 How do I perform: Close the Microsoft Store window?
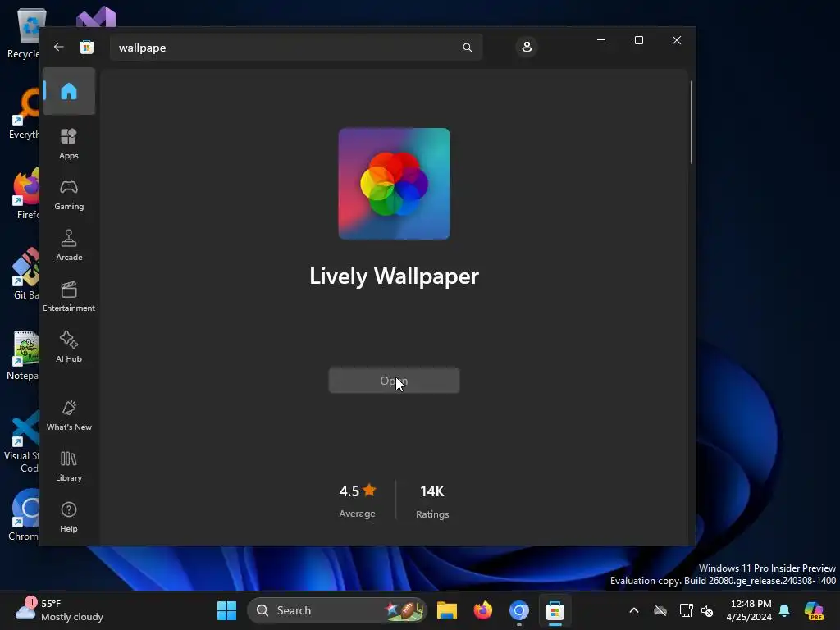677,40
